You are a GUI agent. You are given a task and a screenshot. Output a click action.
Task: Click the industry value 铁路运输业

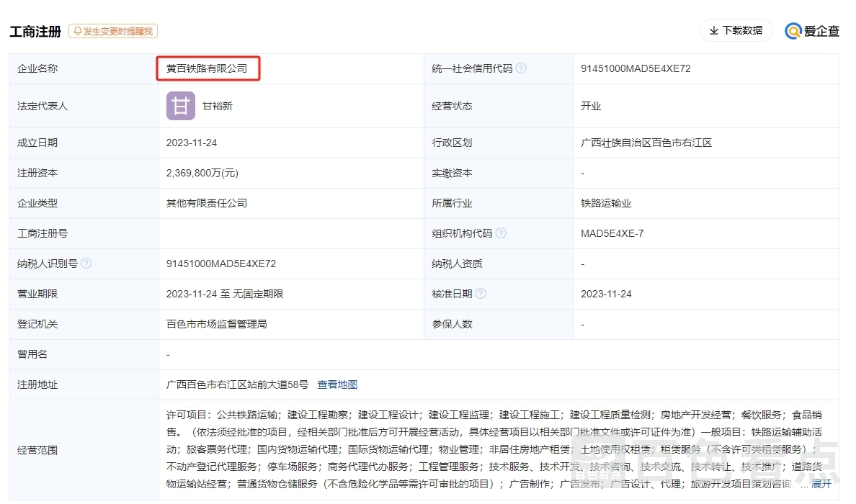(606, 203)
